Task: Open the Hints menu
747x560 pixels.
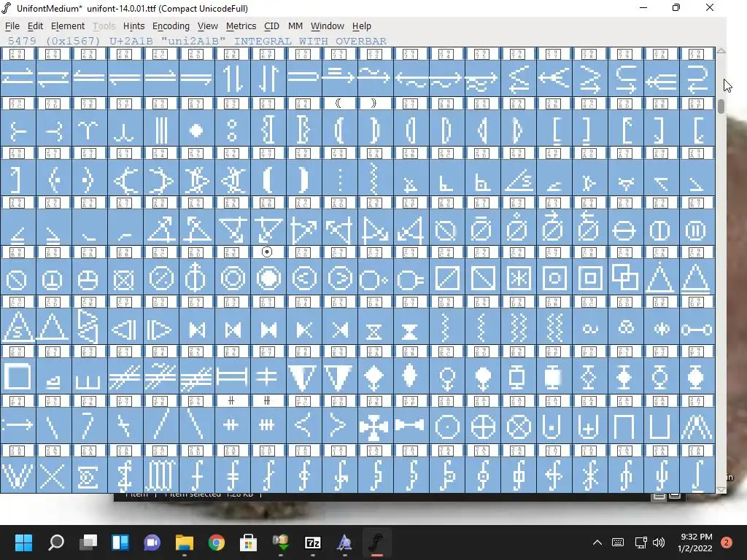Action: pyautogui.click(x=133, y=26)
